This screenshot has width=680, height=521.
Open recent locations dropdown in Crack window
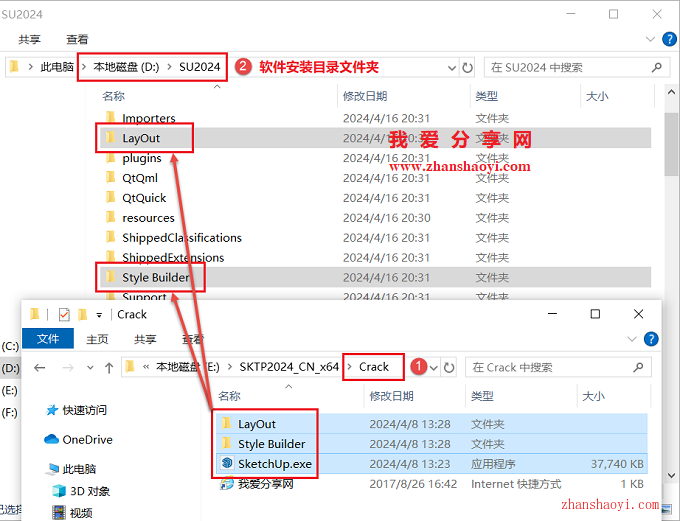point(90,368)
